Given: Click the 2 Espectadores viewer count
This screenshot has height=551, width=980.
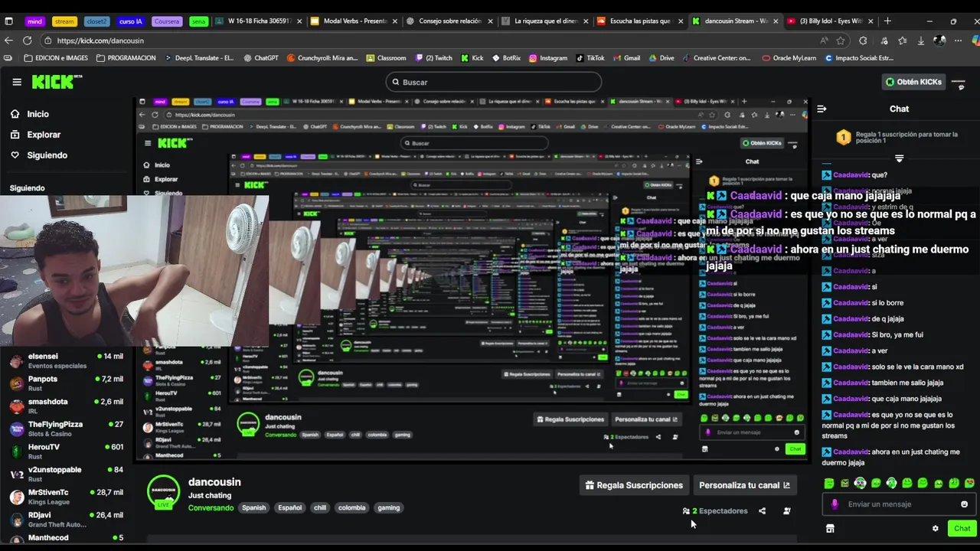Looking at the screenshot, I should point(715,511).
